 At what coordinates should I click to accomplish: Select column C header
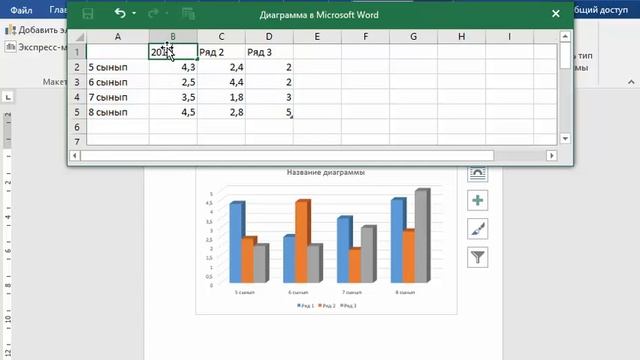tap(221, 37)
